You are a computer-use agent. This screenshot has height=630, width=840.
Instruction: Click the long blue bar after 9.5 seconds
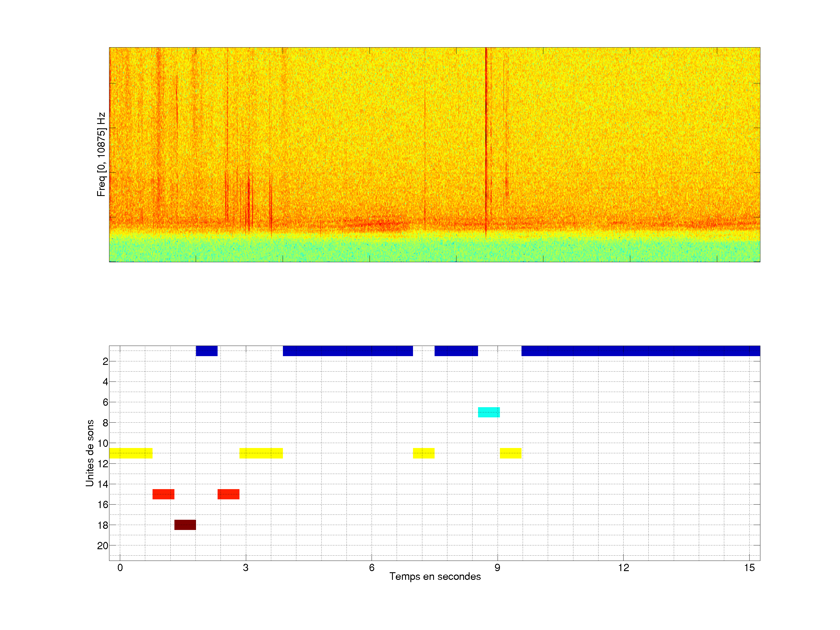(x=640, y=351)
